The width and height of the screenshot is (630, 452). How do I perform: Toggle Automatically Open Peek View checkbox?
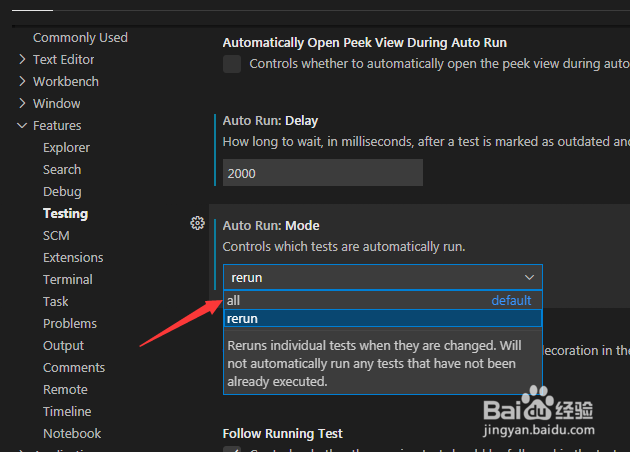coord(232,64)
